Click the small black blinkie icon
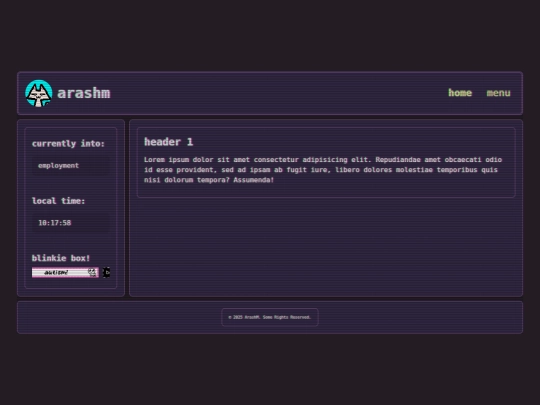Image resolution: width=540 pixels, height=405 pixels. [x=106, y=272]
